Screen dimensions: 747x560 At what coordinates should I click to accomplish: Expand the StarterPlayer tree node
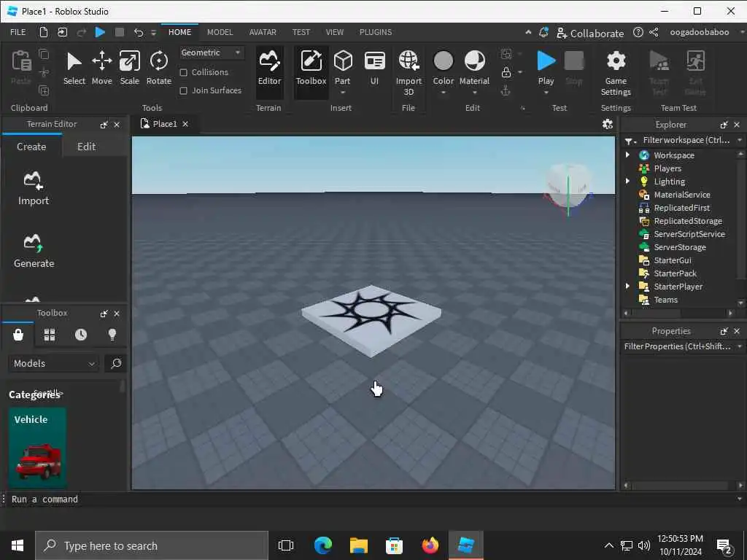click(627, 286)
